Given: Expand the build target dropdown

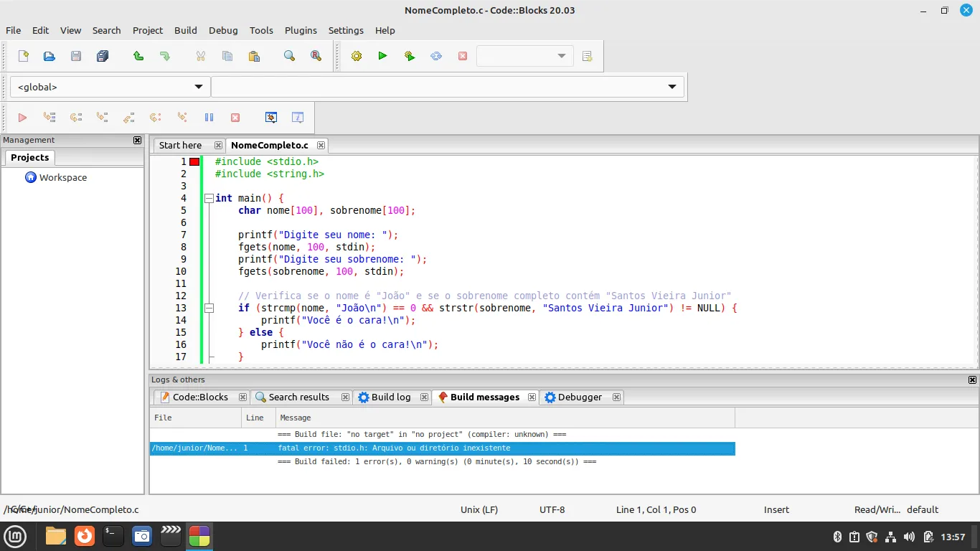Looking at the screenshot, I should point(561,56).
